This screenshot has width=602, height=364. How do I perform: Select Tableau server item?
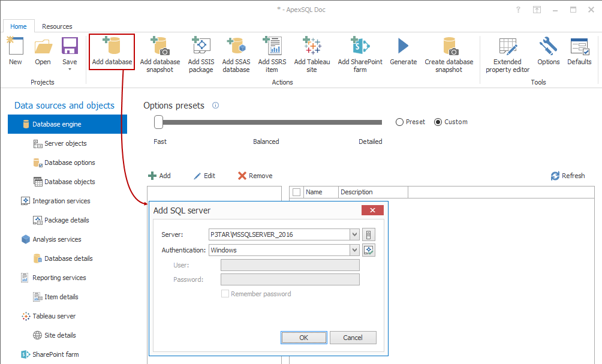click(49, 316)
